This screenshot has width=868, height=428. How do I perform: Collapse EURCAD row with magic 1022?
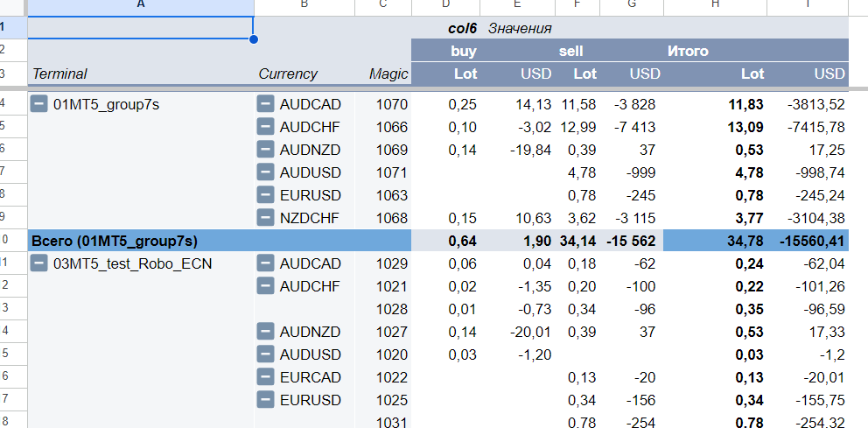(266, 377)
